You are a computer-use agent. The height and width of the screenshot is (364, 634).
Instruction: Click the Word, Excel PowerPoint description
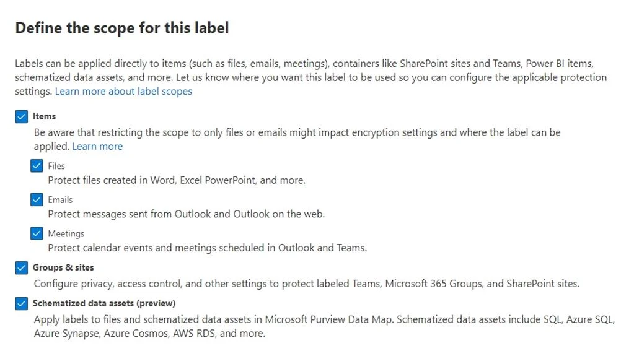177,180
